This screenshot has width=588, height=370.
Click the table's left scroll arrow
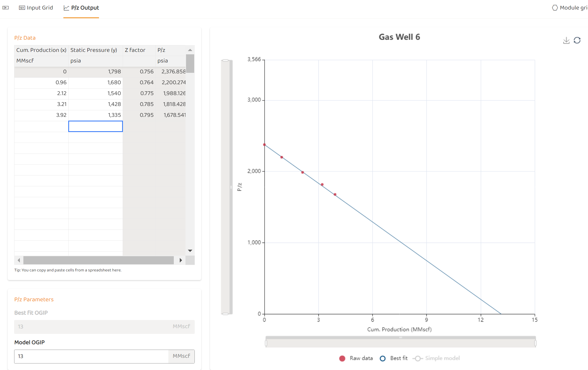(19, 260)
